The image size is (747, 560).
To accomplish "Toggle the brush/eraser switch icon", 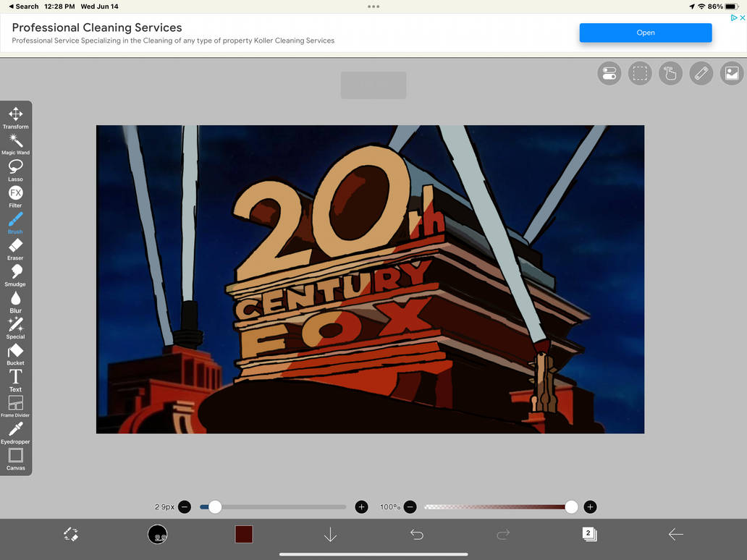I will coord(71,534).
